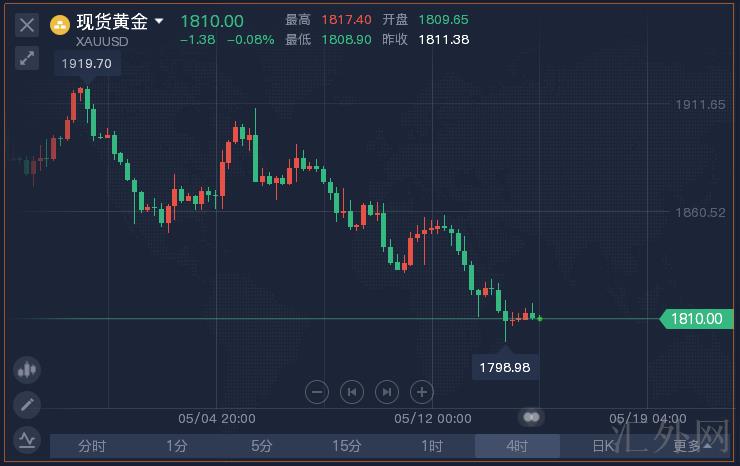740x466 pixels.
Task: Open the candlestick chart style icon
Action: 27,370
